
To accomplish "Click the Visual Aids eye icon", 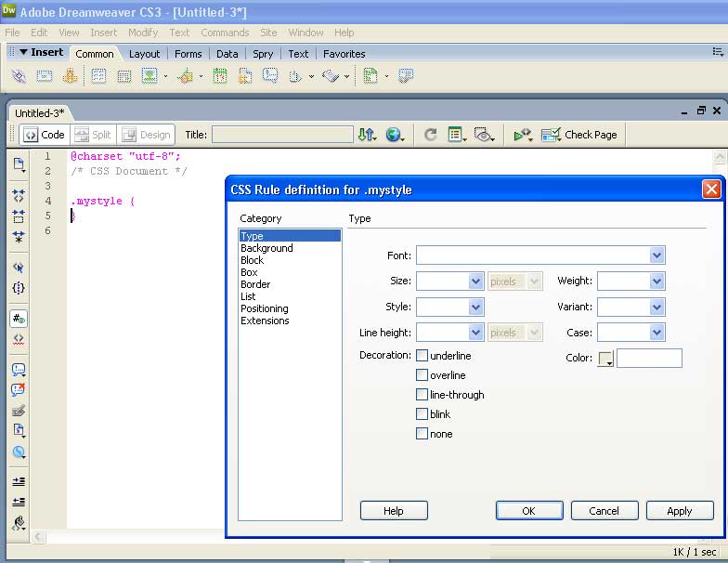I will click(485, 135).
